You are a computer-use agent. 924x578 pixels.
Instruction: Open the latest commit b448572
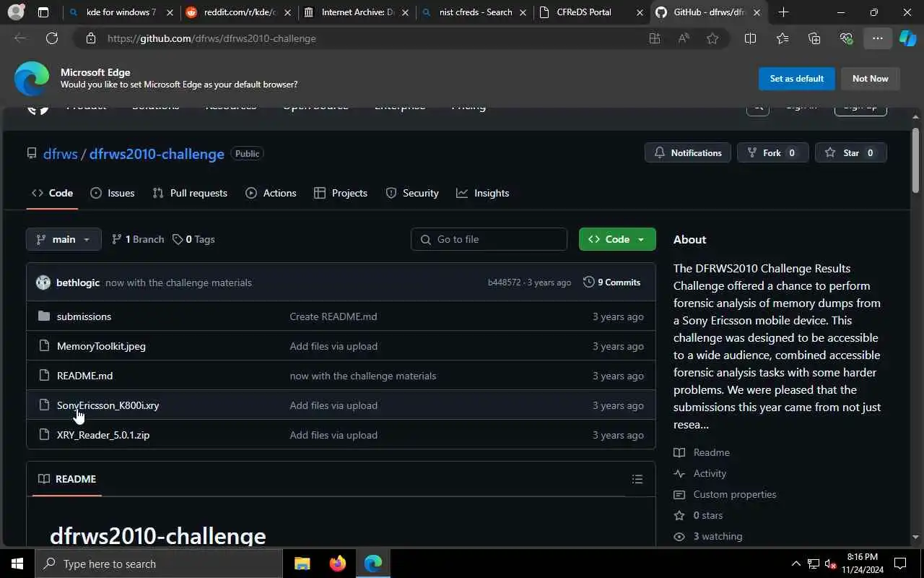(504, 282)
